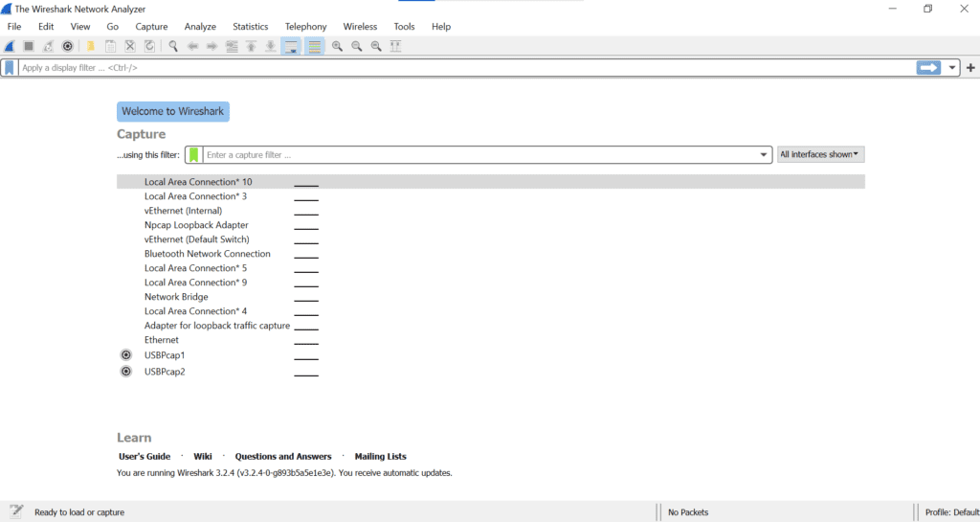Click in the display filter input field
Image resolution: width=980 pixels, height=522 pixels.
467,67
